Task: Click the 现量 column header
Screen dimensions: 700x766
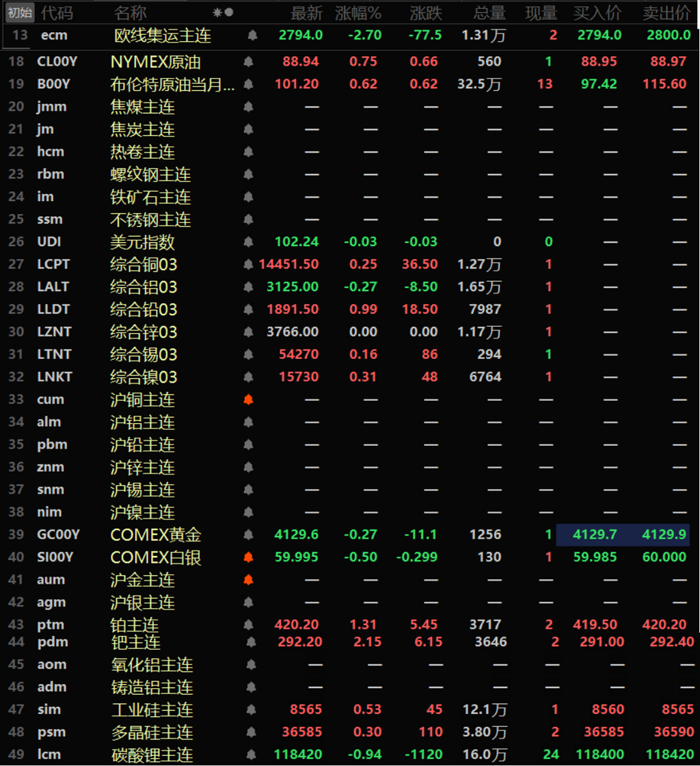Action: pos(541,13)
